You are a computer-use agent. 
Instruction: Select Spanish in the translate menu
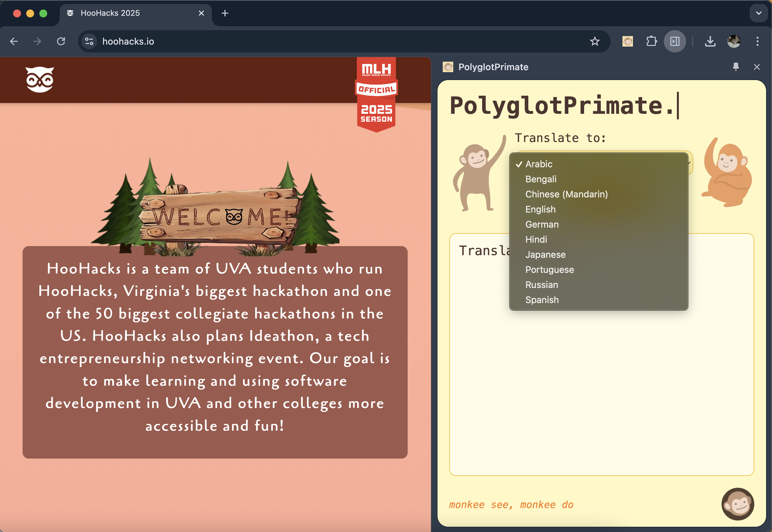(x=542, y=300)
